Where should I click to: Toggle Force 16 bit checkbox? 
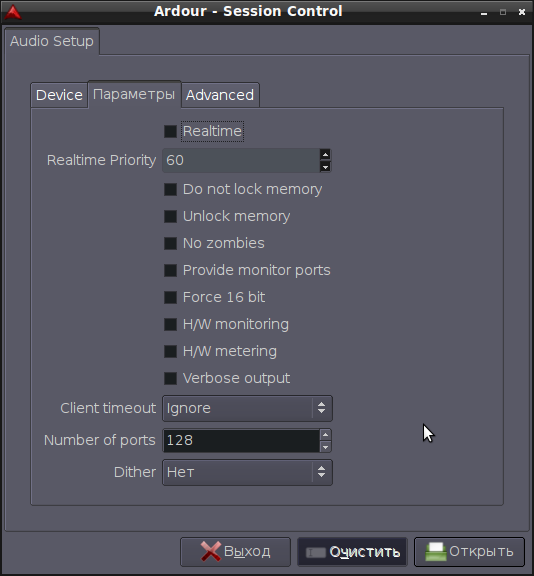tap(170, 297)
